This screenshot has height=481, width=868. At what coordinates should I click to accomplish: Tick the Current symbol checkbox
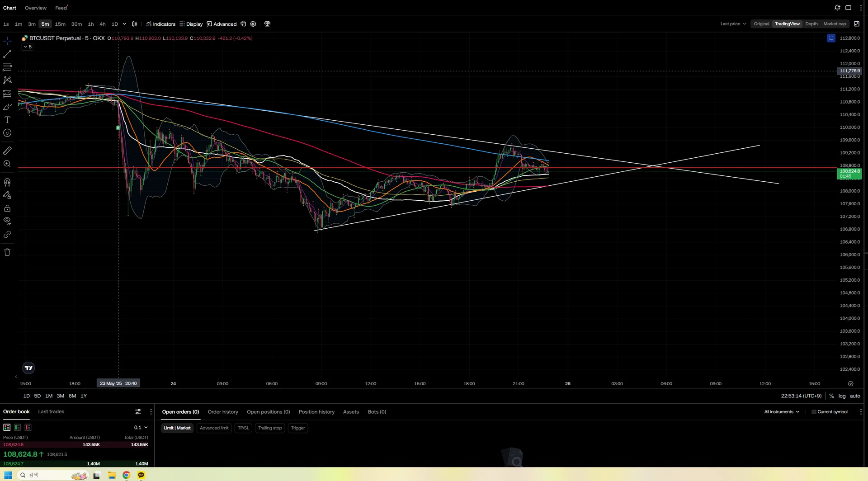pyautogui.click(x=814, y=412)
